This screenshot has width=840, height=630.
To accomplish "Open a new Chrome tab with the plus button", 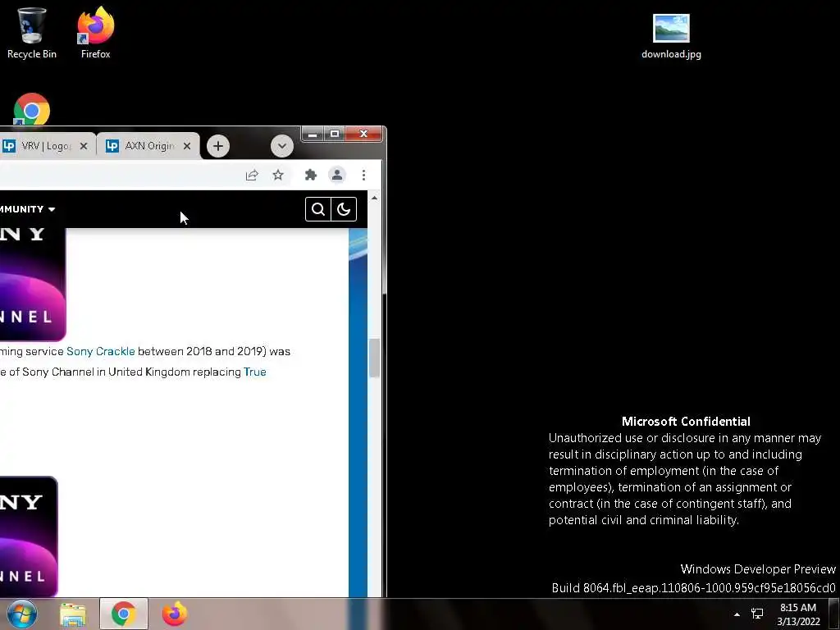I will coord(218,146).
